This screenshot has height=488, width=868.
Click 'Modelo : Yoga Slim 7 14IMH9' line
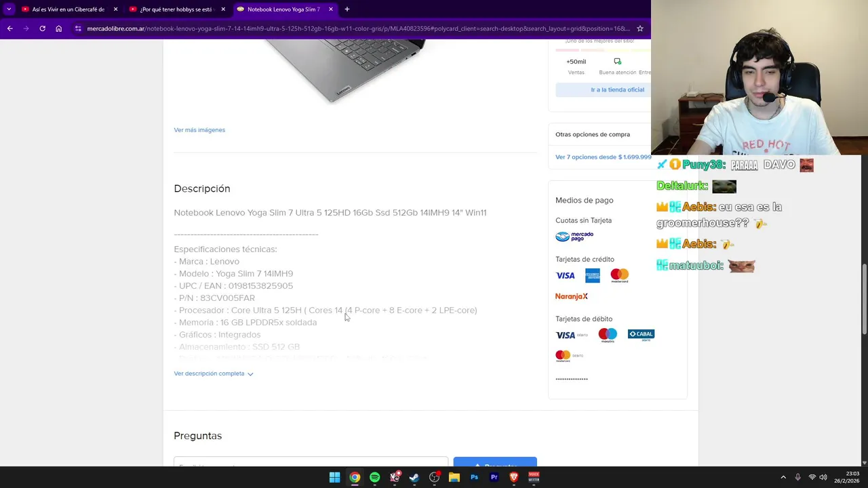[233, 273]
